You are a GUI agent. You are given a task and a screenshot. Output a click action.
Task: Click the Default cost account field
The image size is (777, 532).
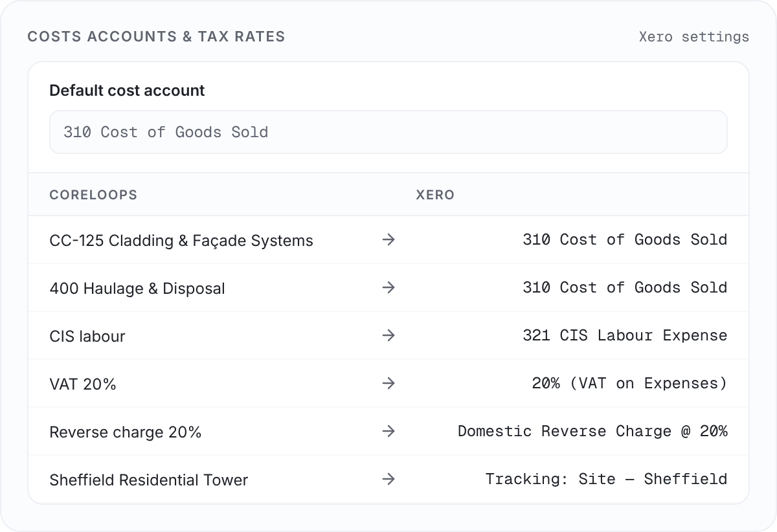click(388, 132)
